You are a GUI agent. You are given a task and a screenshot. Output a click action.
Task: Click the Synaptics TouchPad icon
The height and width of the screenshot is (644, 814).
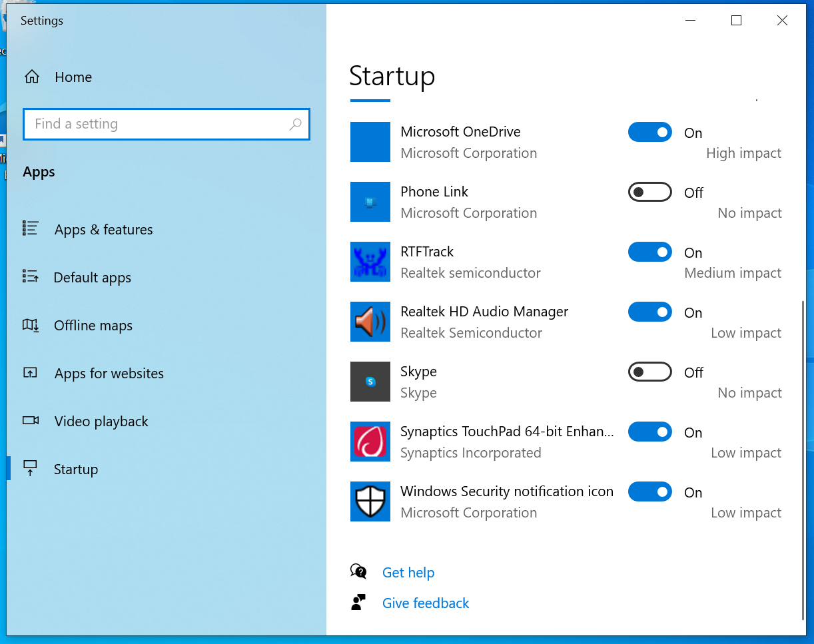tap(370, 442)
